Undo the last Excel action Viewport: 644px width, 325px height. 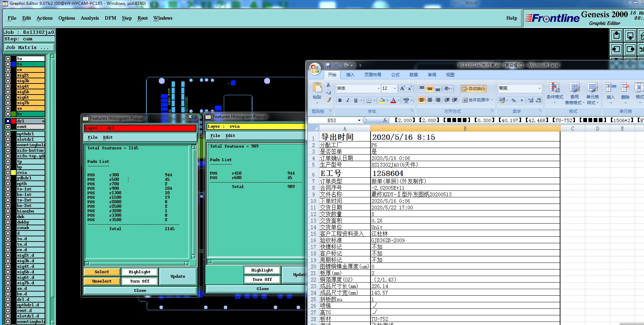click(x=336, y=65)
